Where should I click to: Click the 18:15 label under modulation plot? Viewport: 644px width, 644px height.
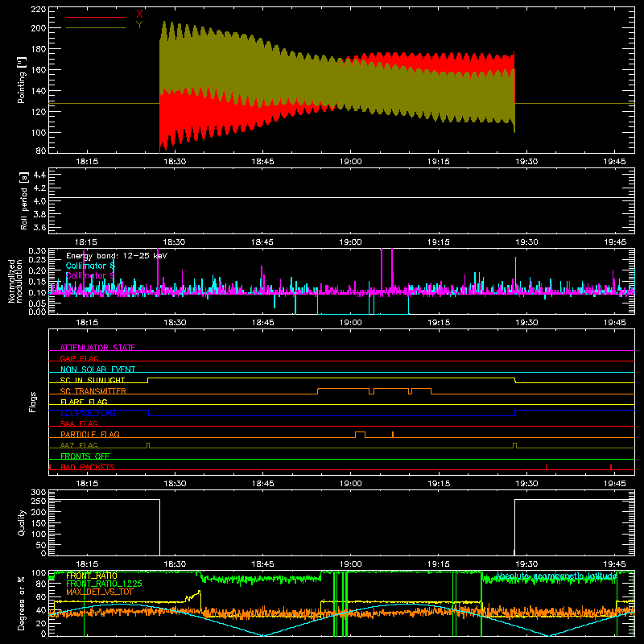click(87, 323)
